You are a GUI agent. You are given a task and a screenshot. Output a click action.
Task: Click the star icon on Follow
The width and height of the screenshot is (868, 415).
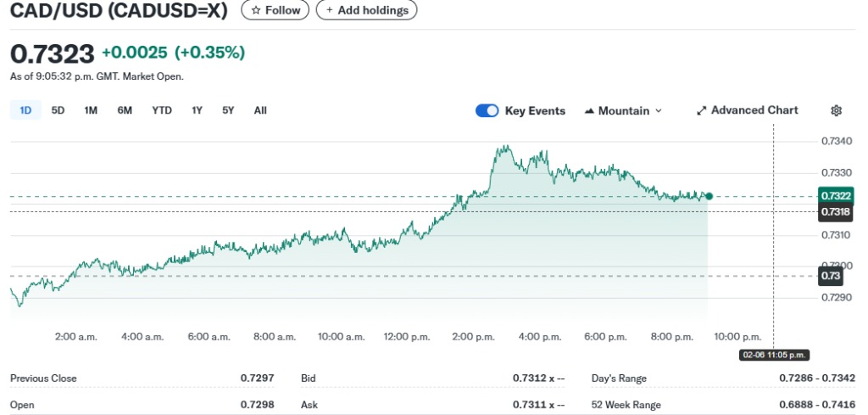tap(255, 10)
